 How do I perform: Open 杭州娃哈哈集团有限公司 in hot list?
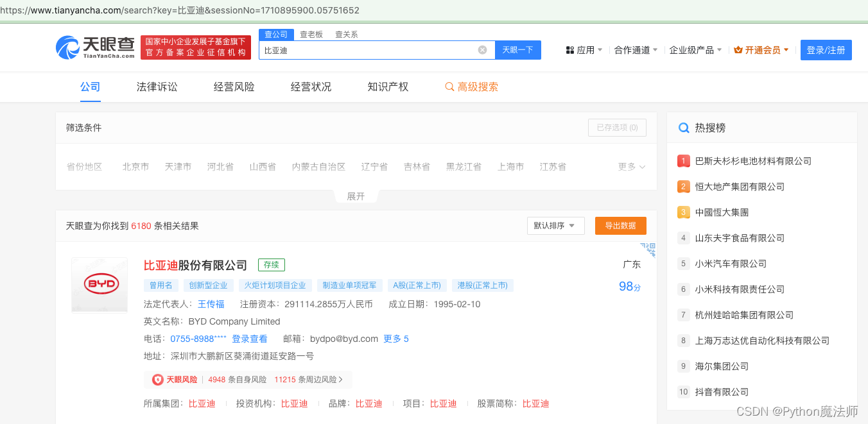pyautogui.click(x=744, y=315)
